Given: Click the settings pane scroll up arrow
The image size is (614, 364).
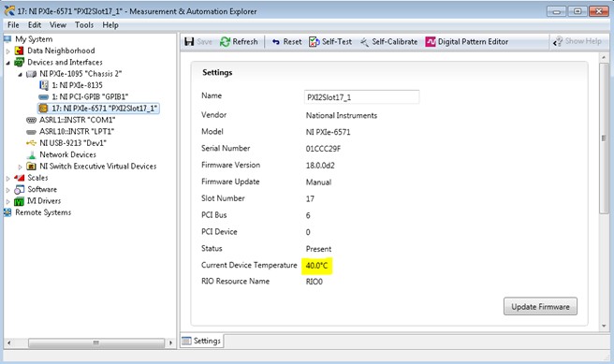Looking at the screenshot, I should pyautogui.click(x=604, y=58).
